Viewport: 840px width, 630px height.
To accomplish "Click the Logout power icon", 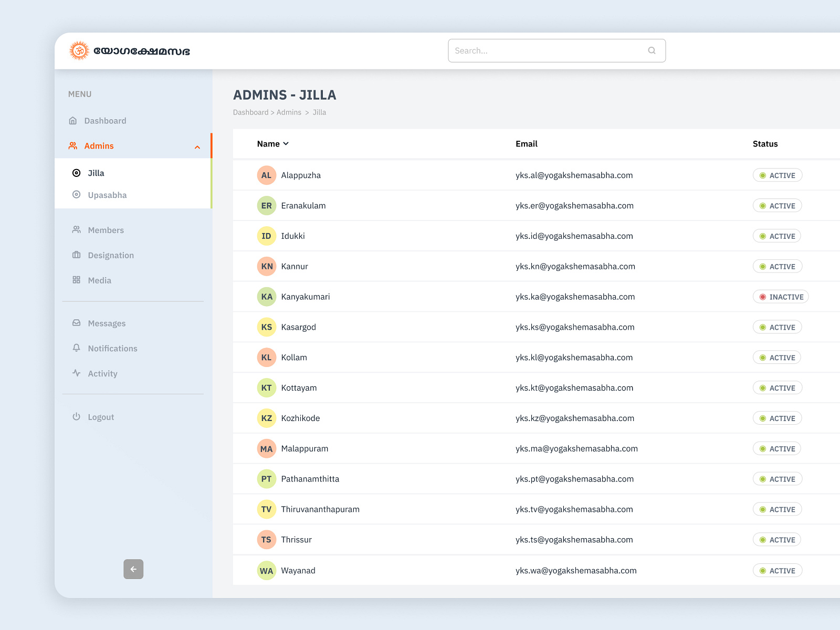I will [77, 417].
